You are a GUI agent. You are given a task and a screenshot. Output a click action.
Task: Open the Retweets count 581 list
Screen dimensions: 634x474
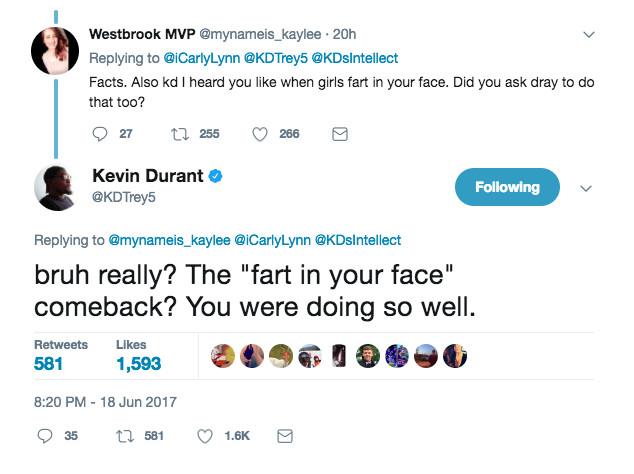[x=48, y=365]
